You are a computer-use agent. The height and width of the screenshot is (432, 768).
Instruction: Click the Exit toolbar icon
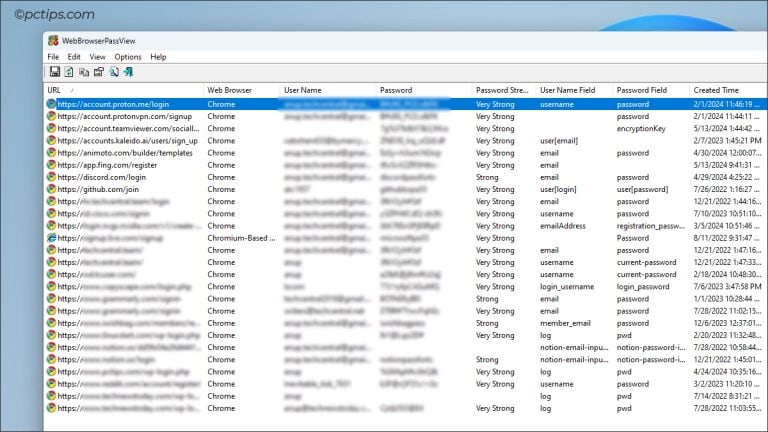(x=128, y=72)
